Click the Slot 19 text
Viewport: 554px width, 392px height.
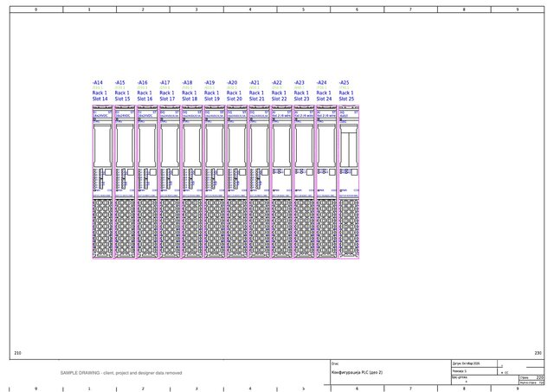212,99
